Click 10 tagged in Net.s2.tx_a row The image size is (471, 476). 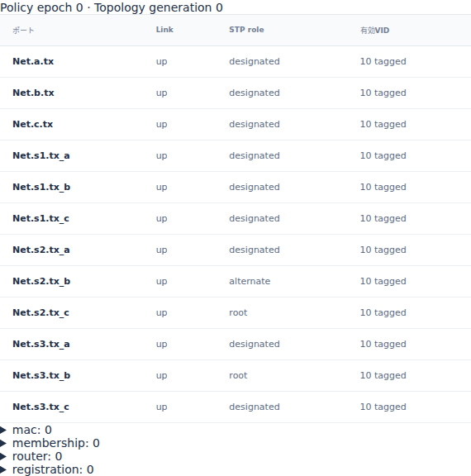[383, 250]
